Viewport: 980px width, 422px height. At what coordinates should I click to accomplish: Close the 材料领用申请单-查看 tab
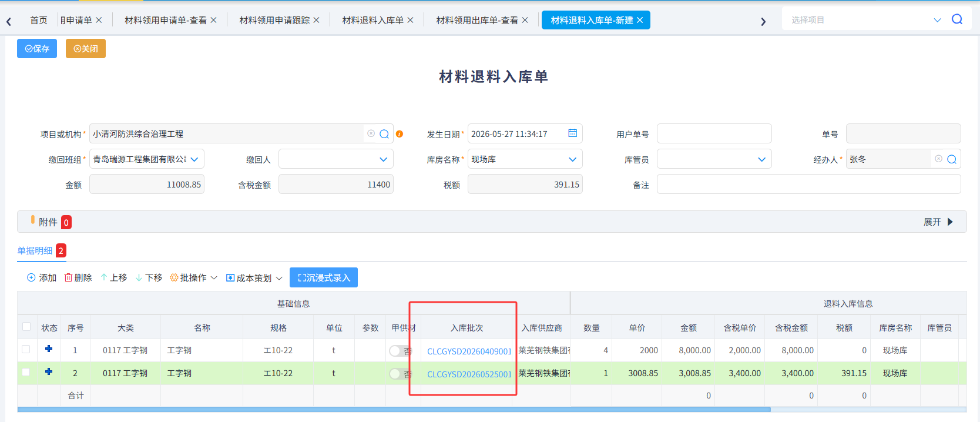pos(214,20)
